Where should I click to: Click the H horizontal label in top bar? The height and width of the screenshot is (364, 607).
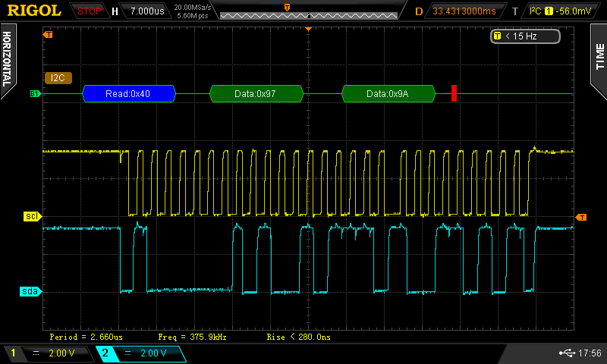point(115,11)
